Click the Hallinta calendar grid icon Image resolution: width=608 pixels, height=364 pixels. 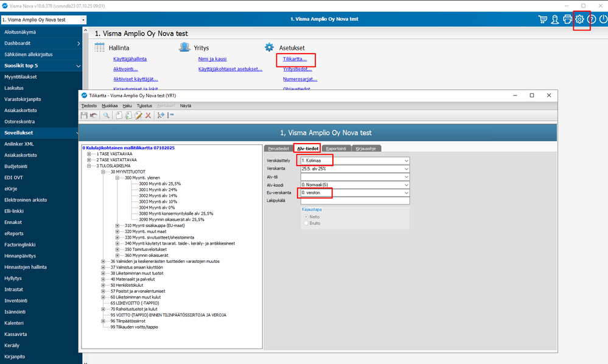click(100, 47)
